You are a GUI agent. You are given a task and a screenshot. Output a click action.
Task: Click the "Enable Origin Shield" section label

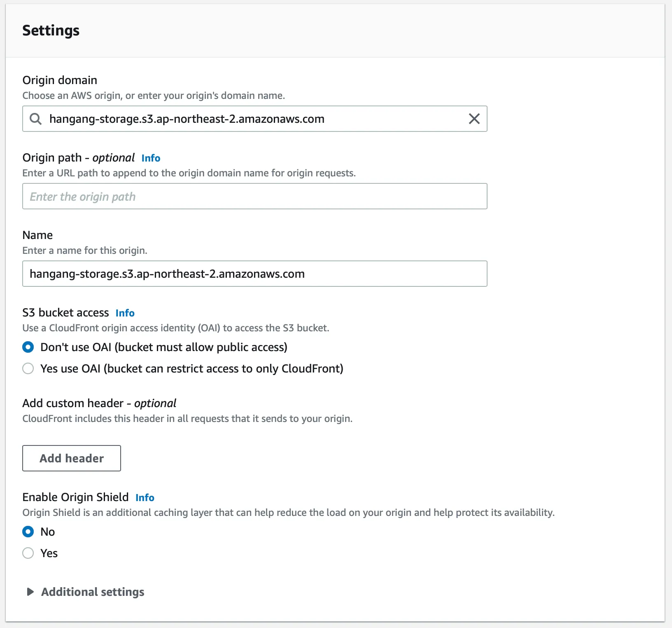(75, 497)
